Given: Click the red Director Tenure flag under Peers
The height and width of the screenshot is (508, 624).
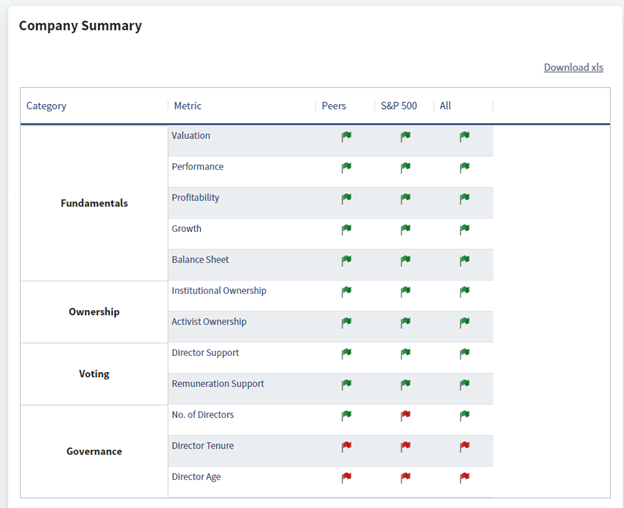Looking at the screenshot, I should point(346,447).
